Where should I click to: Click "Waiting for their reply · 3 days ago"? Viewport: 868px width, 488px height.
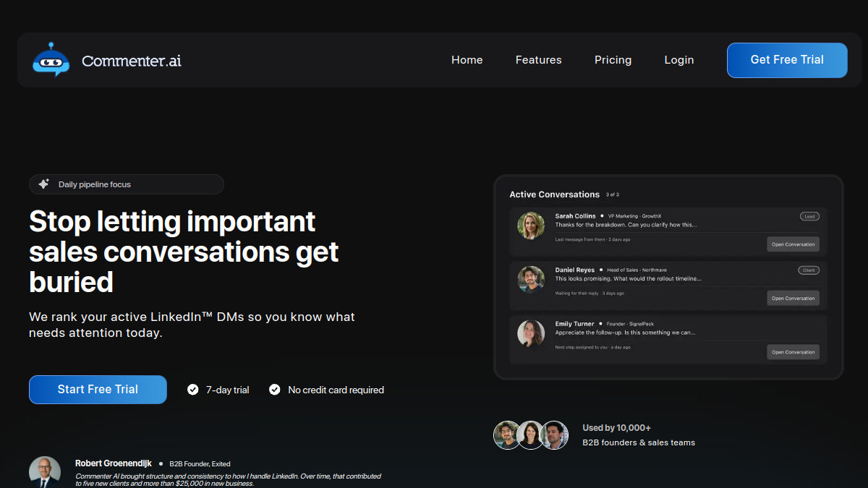click(x=590, y=294)
